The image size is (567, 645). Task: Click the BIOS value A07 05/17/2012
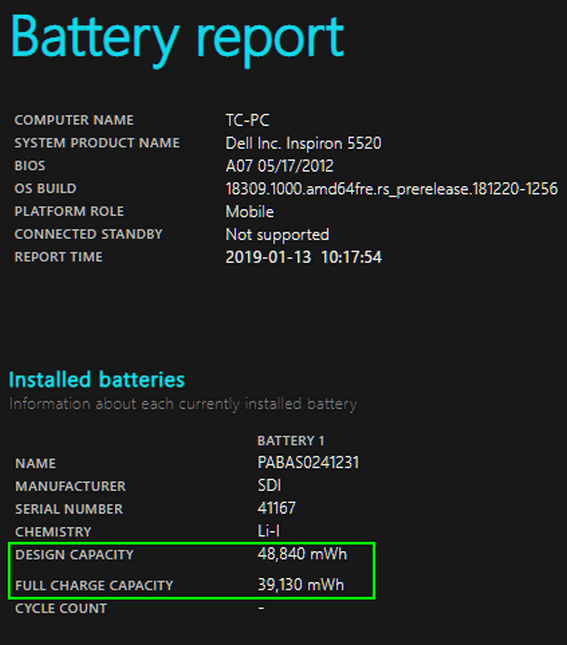pyautogui.click(x=279, y=166)
